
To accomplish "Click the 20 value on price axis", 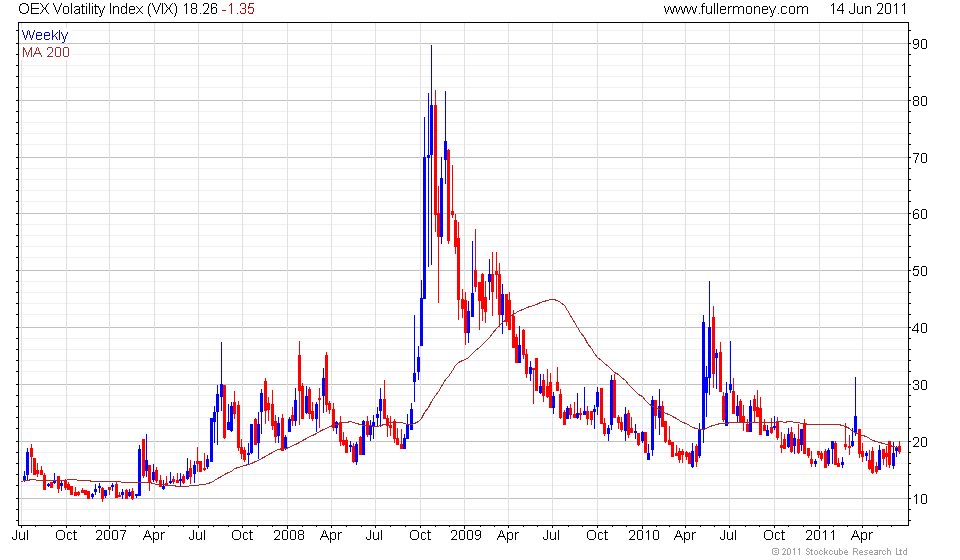I will pyautogui.click(x=920, y=442).
